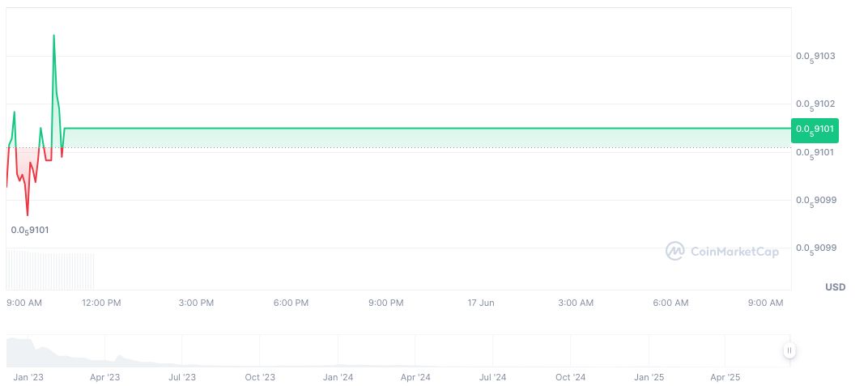The width and height of the screenshot is (868, 386).
Task: Click the 6:00 AM time axis label
Action: [x=670, y=303]
